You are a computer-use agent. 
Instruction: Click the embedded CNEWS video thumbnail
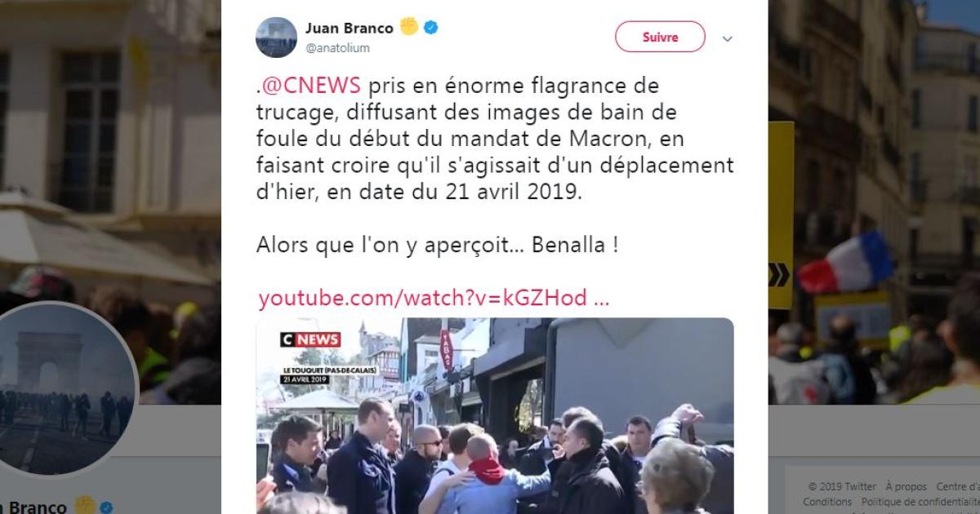coord(495,415)
